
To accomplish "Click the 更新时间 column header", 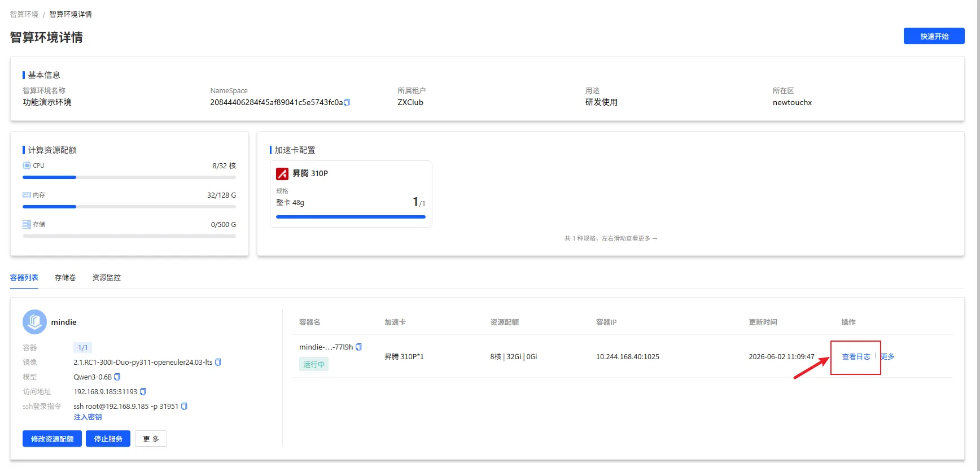I will click(x=763, y=322).
